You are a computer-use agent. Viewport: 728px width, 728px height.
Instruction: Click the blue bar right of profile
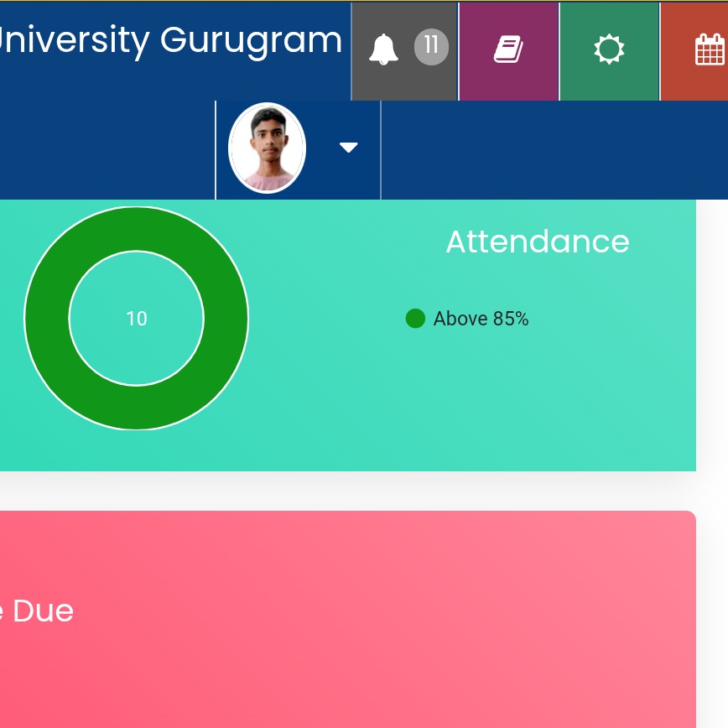[554, 150]
